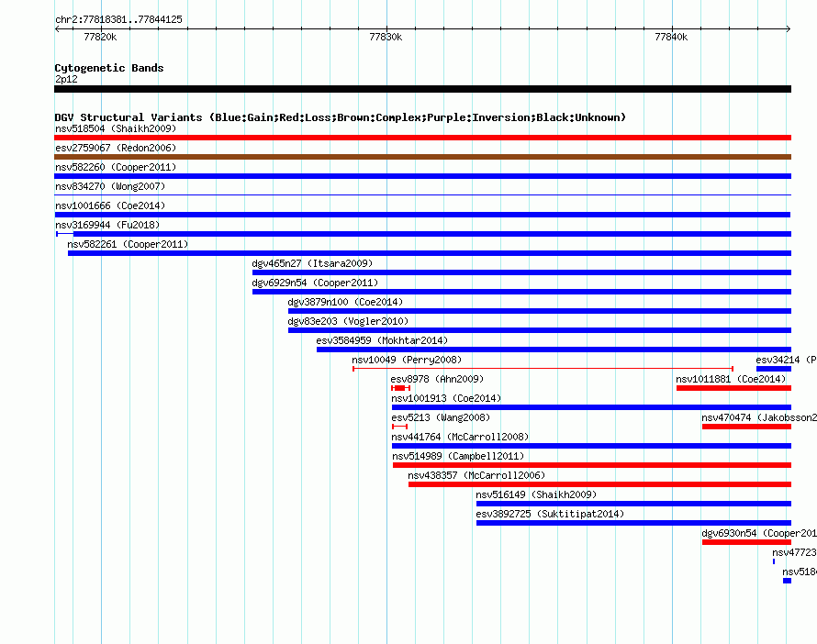Click the nsv10049 (Perry2008) variant label
The image size is (817, 644).
407,360
